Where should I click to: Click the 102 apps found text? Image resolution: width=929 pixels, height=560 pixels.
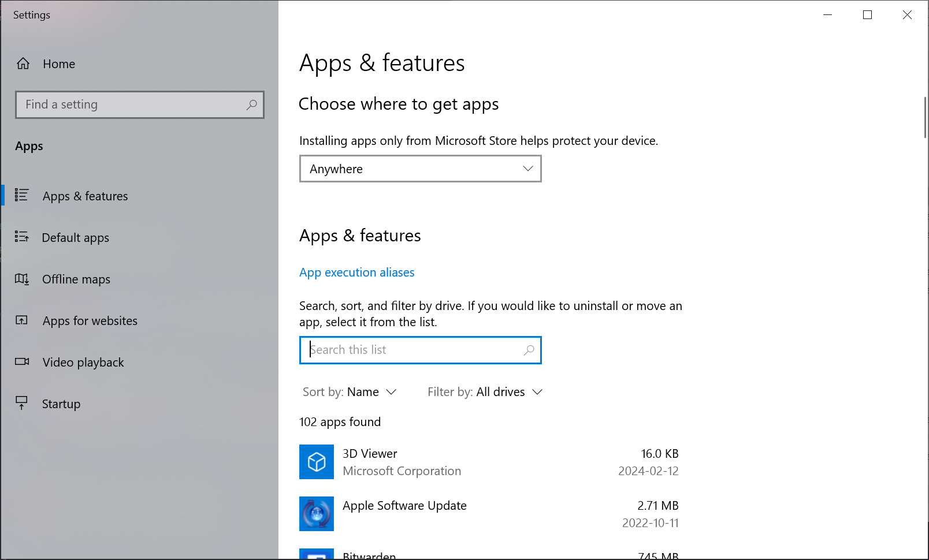[340, 422]
